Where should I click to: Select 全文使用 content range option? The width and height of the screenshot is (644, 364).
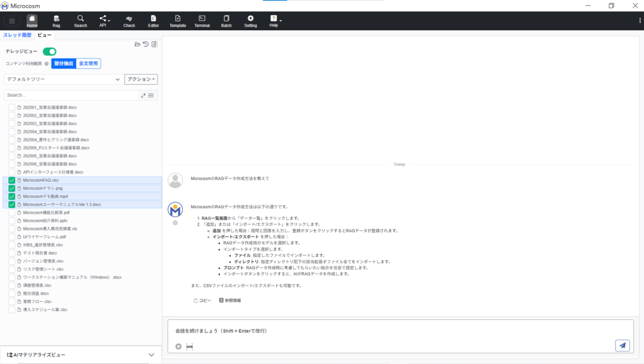(88, 63)
